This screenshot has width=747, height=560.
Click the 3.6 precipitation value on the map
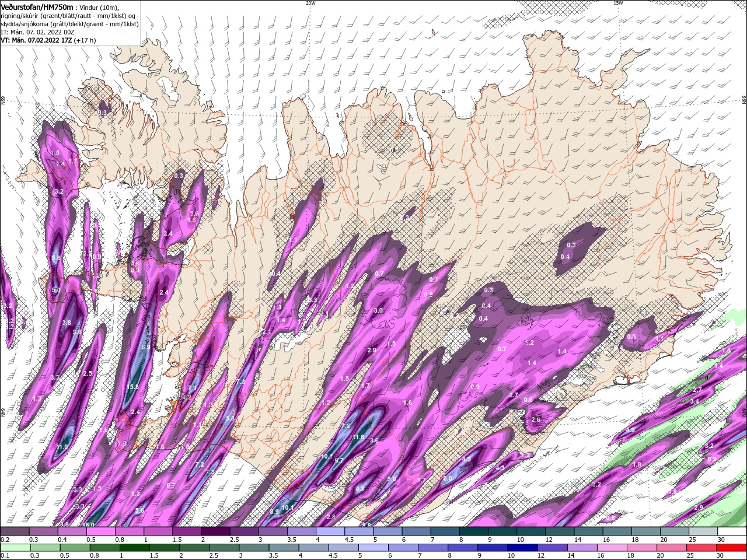pos(374,440)
